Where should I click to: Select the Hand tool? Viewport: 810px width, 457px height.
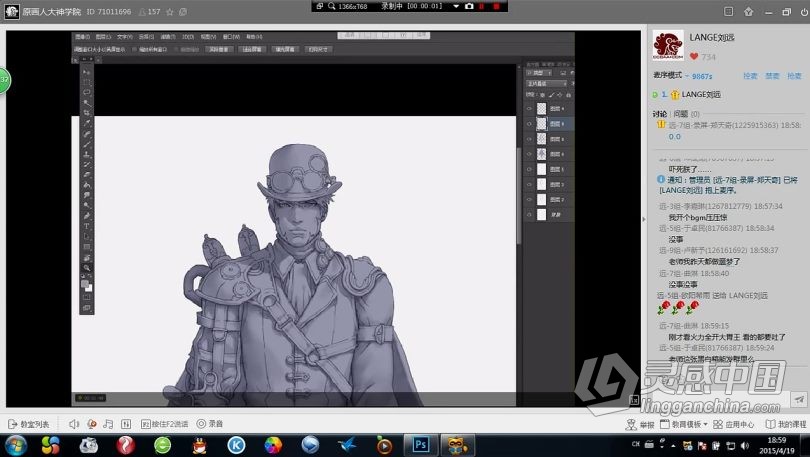point(86,257)
